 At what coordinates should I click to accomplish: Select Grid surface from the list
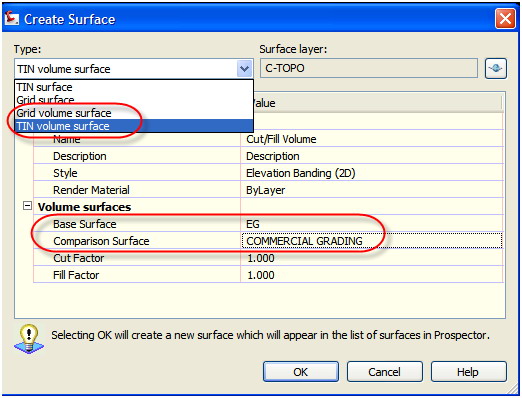(134, 100)
